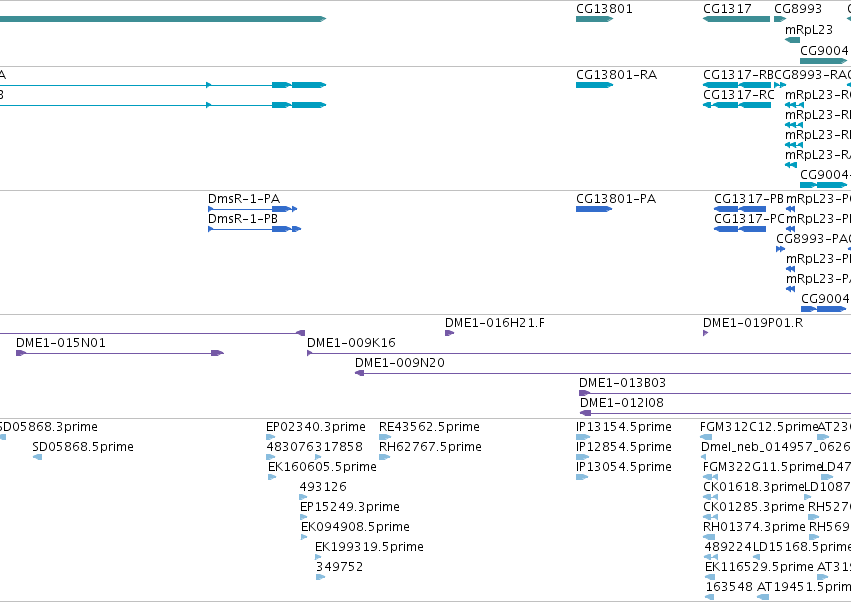Image resolution: width=851 pixels, height=602 pixels.
Task: Select the DmsR-1-PB protein feature
Action: click(255, 229)
